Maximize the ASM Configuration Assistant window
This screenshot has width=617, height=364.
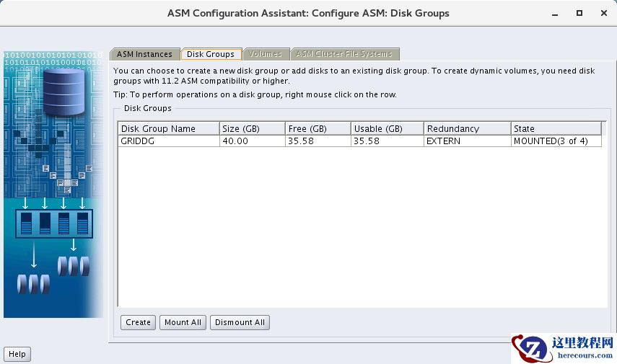point(579,13)
